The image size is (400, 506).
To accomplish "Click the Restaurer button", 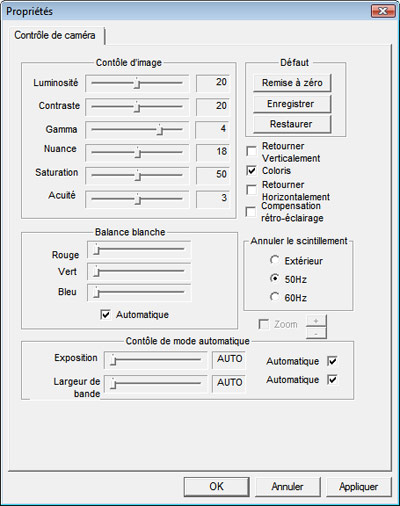I will coord(292,124).
